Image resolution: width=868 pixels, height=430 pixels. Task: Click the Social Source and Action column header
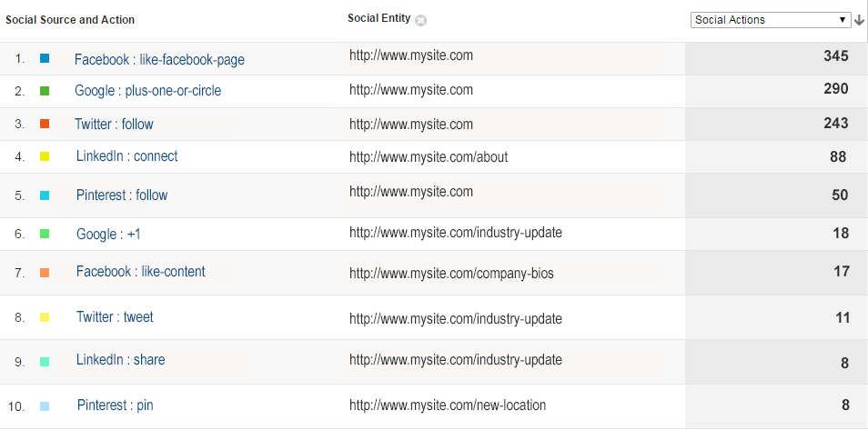[70, 20]
